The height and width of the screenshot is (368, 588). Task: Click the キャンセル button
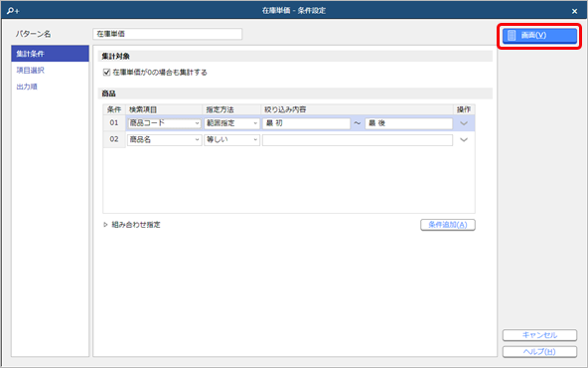point(539,335)
